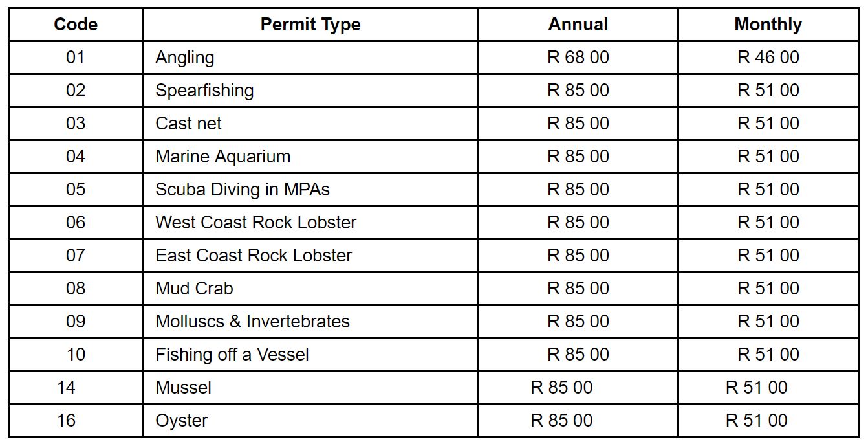The width and height of the screenshot is (868, 444).
Task: Select the Spearfishing permit cell
Action: (x=204, y=91)
